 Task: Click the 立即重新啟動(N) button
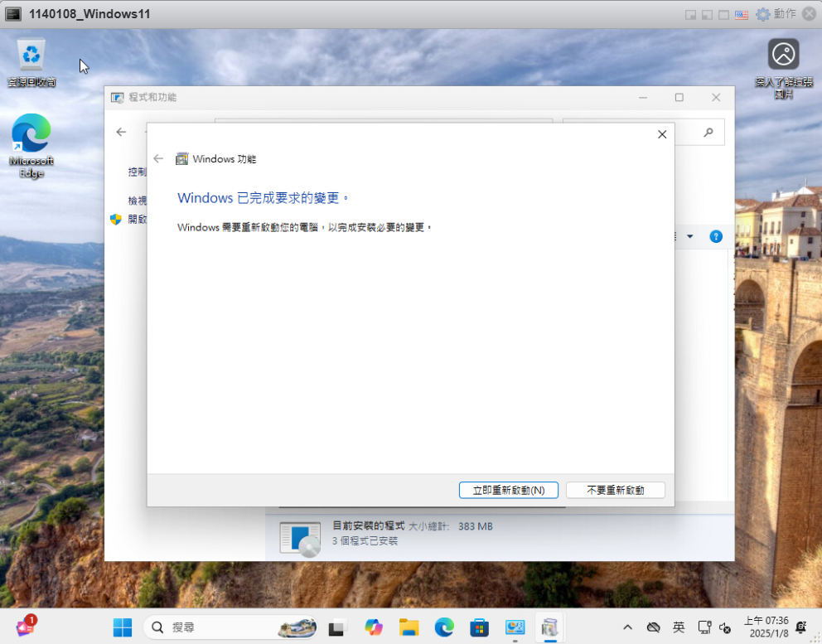(509, 491)
